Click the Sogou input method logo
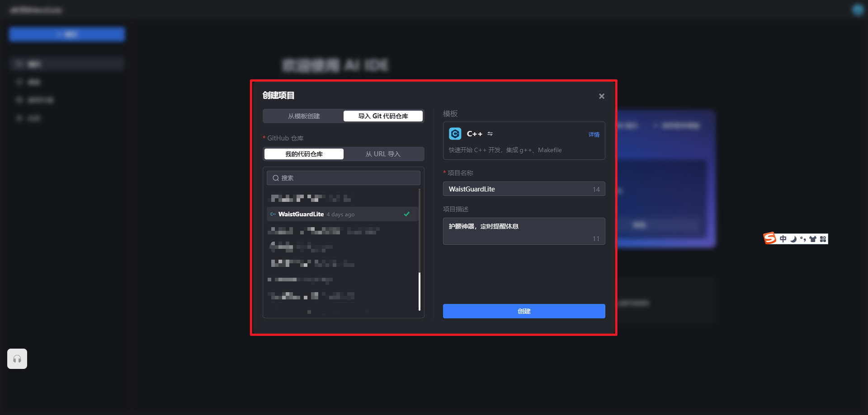This screenshot has height=415, width=868. [770, 238]
